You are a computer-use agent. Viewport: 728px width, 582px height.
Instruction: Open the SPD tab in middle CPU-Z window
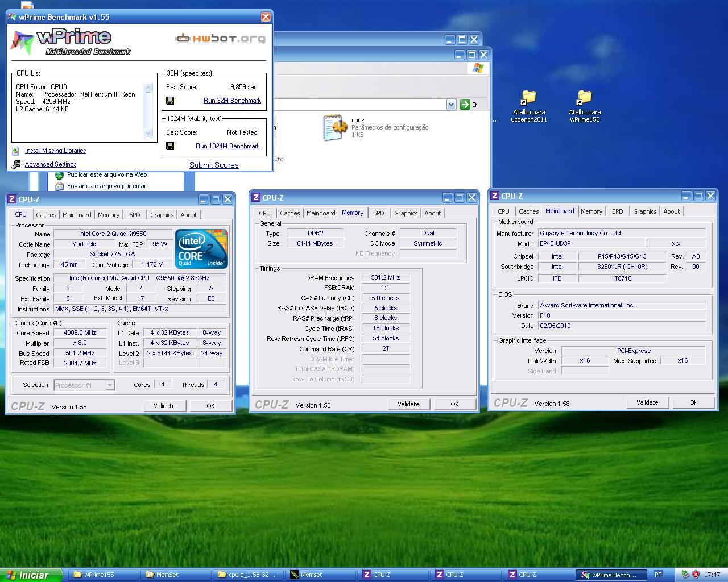pyautogui.click(x=378, y=213)
